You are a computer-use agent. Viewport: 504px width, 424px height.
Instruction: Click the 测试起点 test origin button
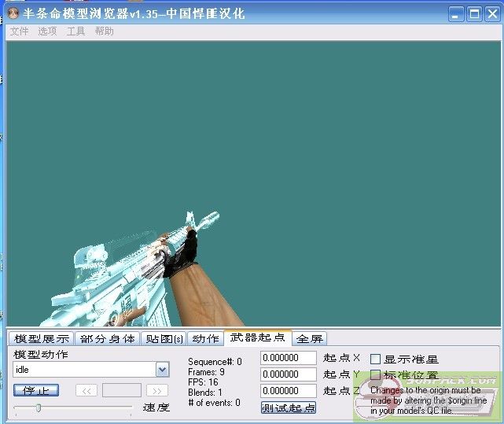click(288, 407)
